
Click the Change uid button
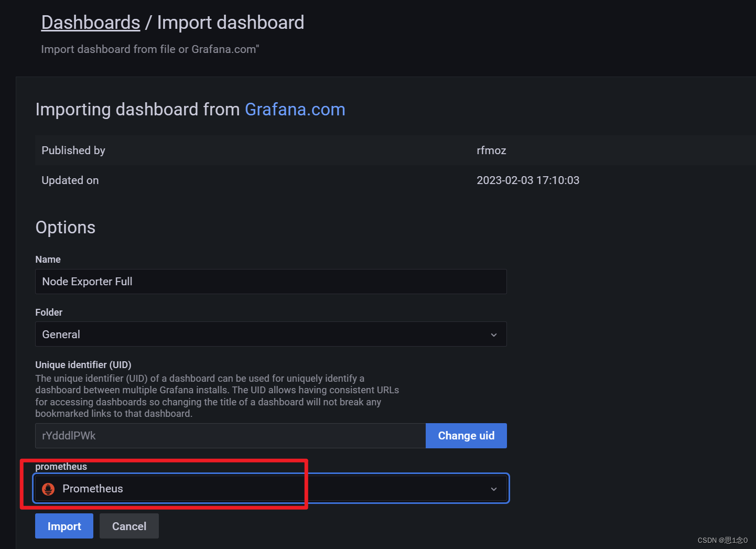tap(466, 436)
